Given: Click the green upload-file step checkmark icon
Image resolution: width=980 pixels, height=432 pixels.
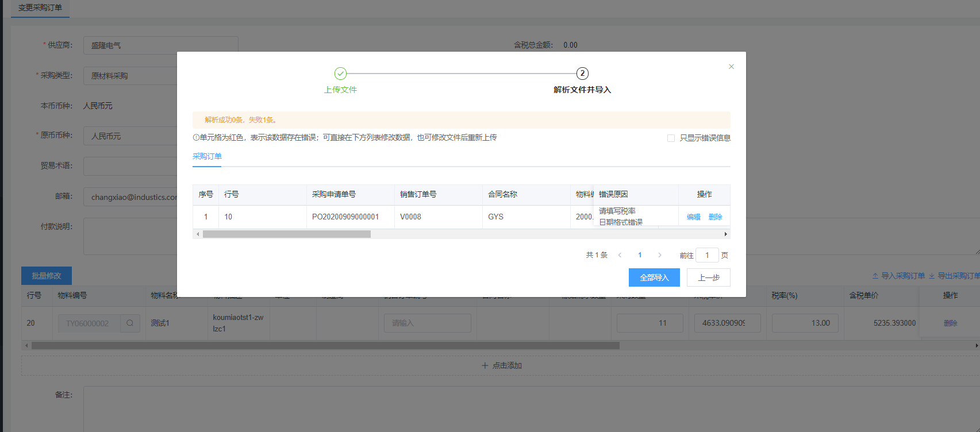Looking at the screenshot, I should (x=340, y=74).
